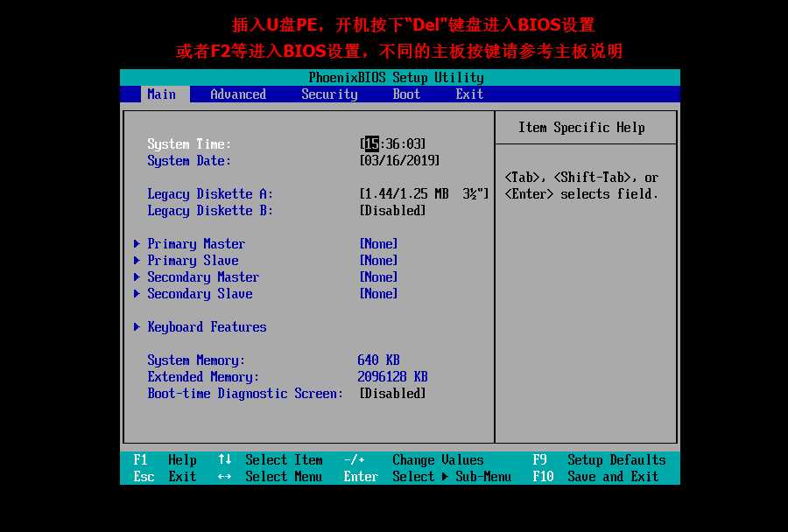
Task: Change Legacy Diskette A value
Action: click(424, 194)
